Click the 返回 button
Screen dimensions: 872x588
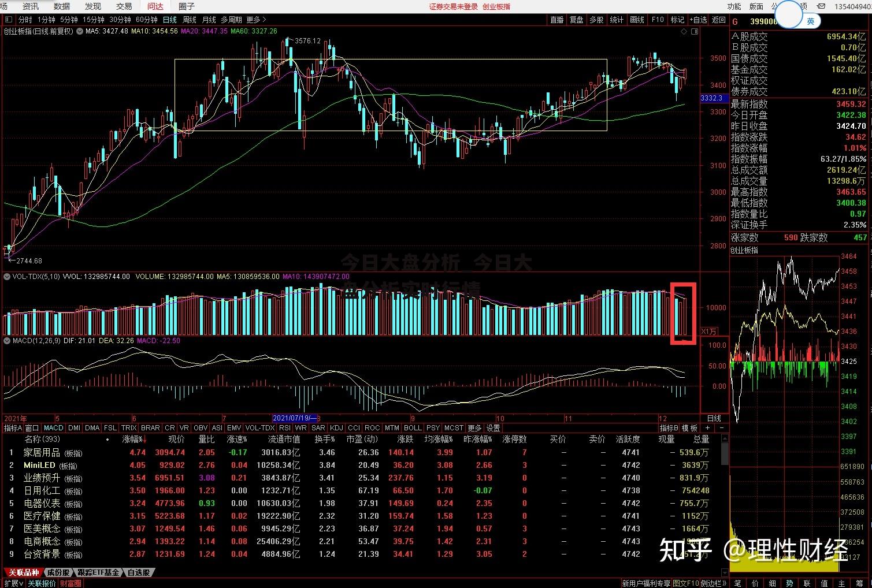(x=718, y=20)
